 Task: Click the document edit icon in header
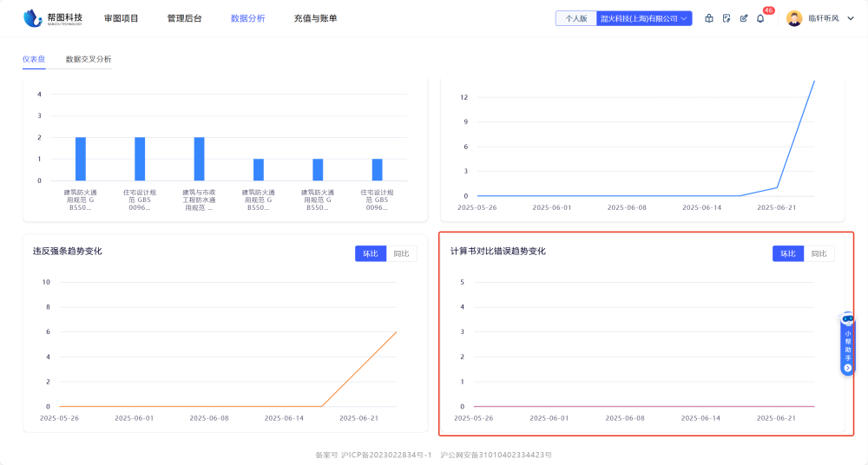click(727, 18)
